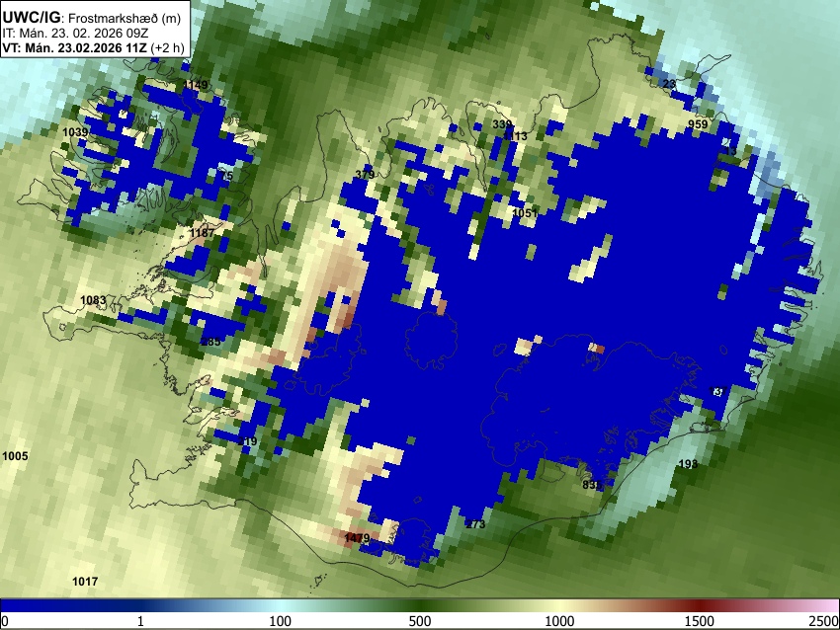Click the valid time 'VT: Mán. 23.02.2026 11Z (+2 h)'
840x630 pixels.
point(93,47)
